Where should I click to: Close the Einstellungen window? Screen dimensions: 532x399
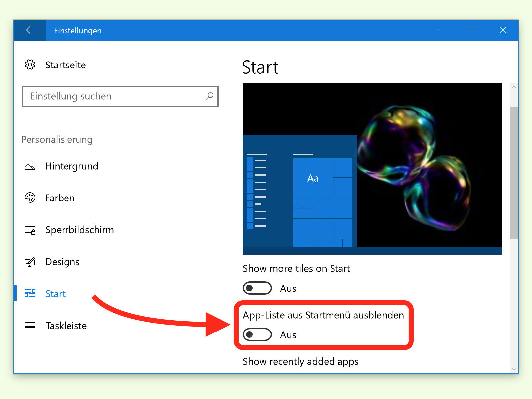(503, 30)
